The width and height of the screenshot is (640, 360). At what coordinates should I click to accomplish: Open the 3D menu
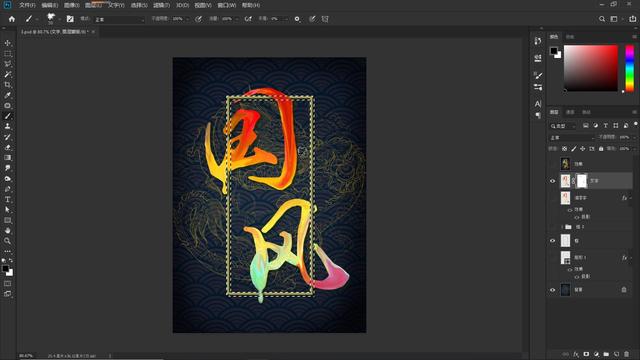coord(182,5)
